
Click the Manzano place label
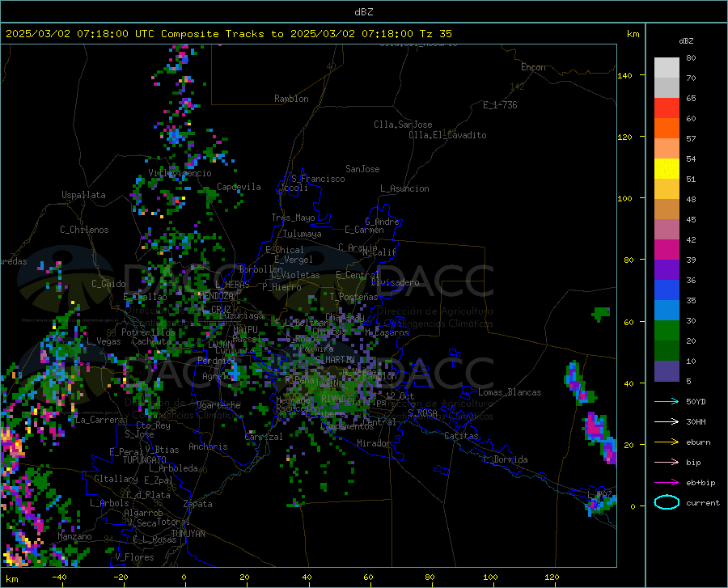(74, 536)
